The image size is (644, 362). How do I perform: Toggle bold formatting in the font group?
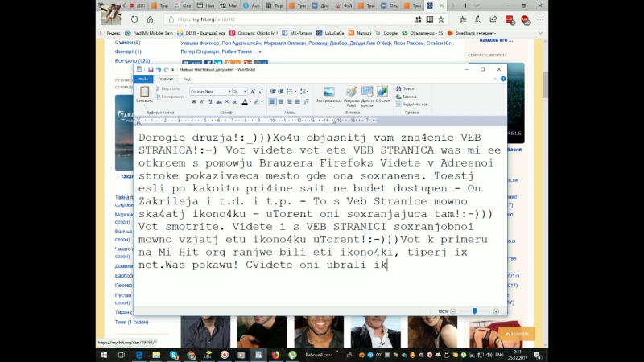pos(192,102)
